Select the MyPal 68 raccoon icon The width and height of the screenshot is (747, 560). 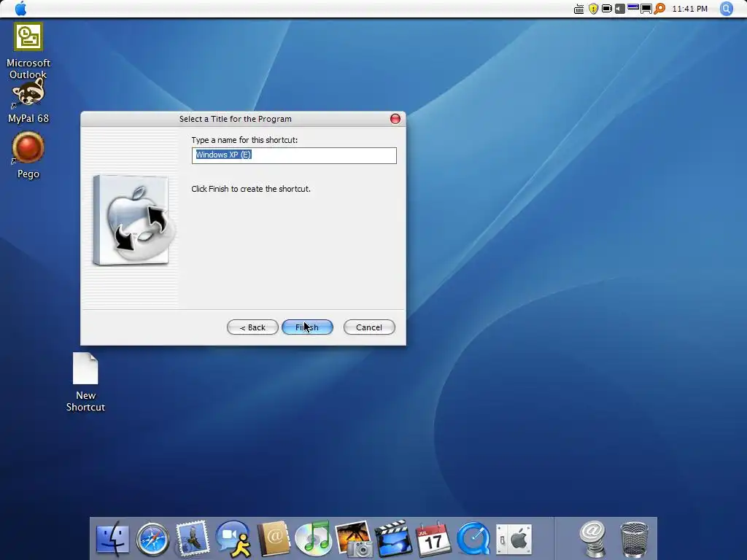click(28, 93)
